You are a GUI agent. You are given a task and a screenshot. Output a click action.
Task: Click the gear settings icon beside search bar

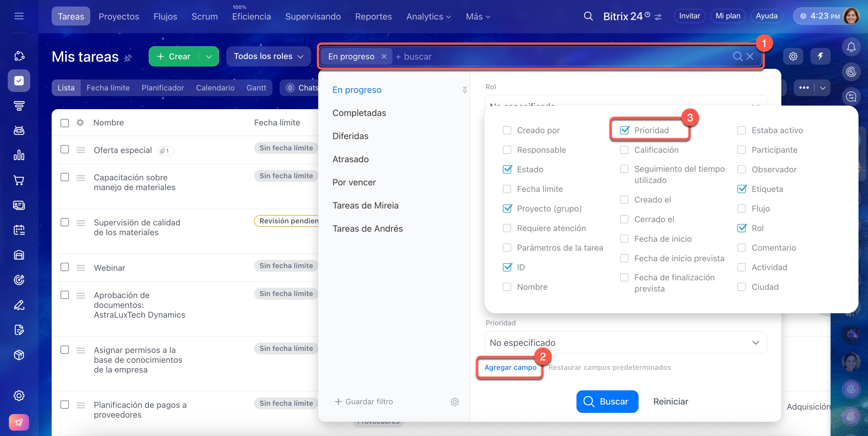793,56
